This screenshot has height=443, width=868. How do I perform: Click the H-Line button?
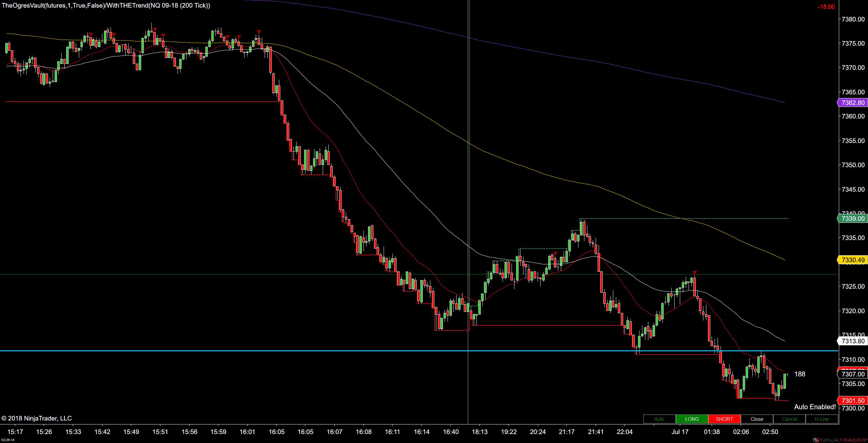point(822,419)
